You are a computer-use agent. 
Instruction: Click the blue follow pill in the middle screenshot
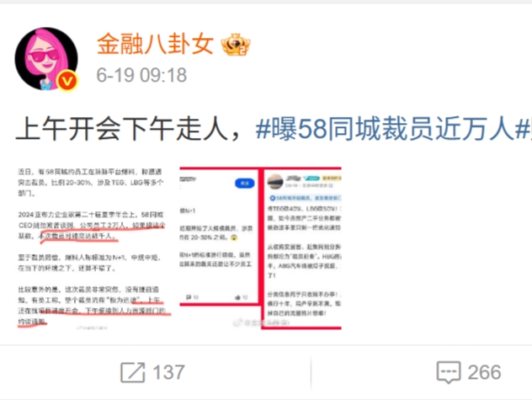point(244,184)
